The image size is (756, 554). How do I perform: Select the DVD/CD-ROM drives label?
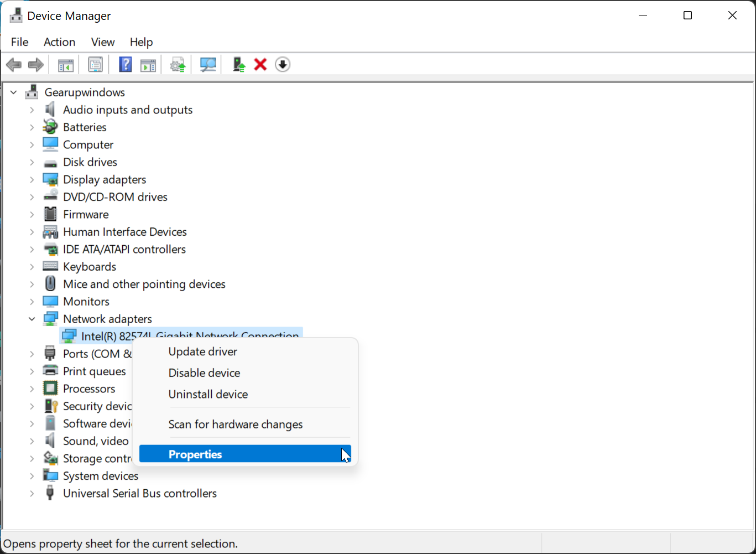tap(115, 197)
